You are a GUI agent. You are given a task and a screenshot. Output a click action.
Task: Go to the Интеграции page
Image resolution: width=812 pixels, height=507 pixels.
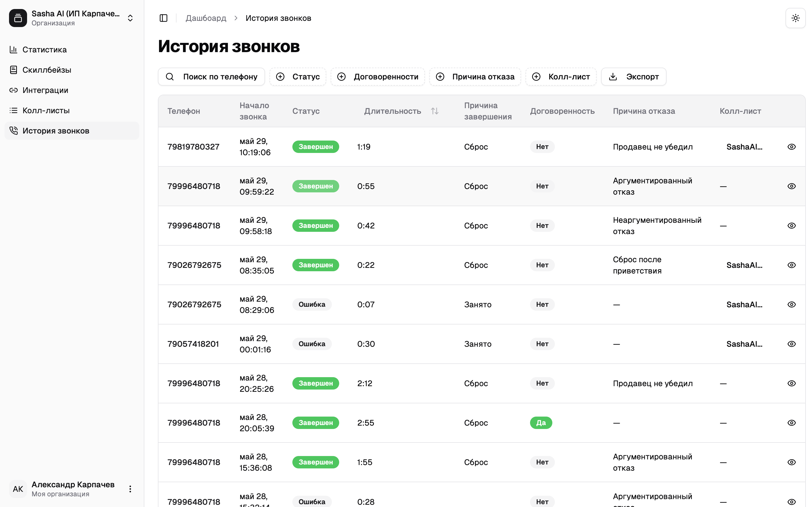click(45, 90)
